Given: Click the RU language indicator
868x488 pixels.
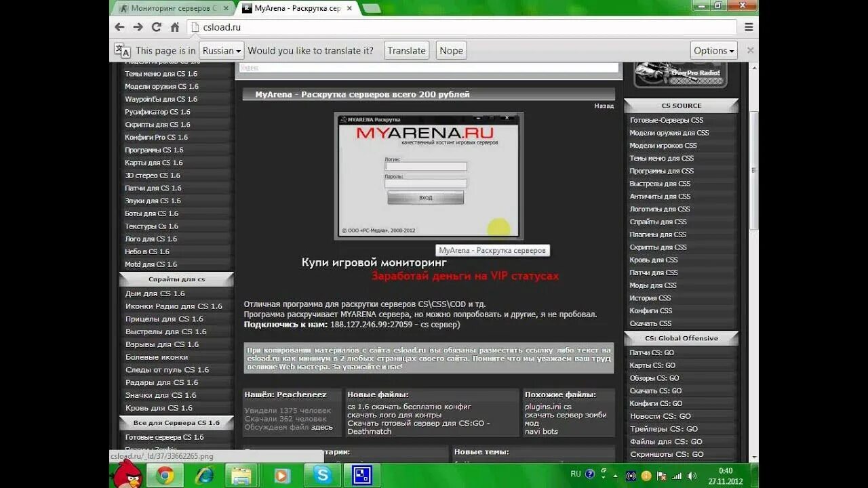Looking at the screenshot, I should (576, 474).
